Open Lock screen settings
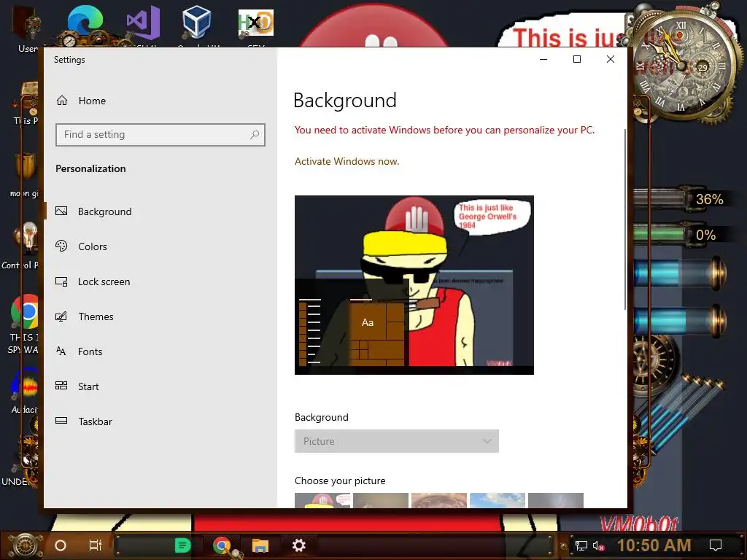Screen dimensions: 747x560 104,281
